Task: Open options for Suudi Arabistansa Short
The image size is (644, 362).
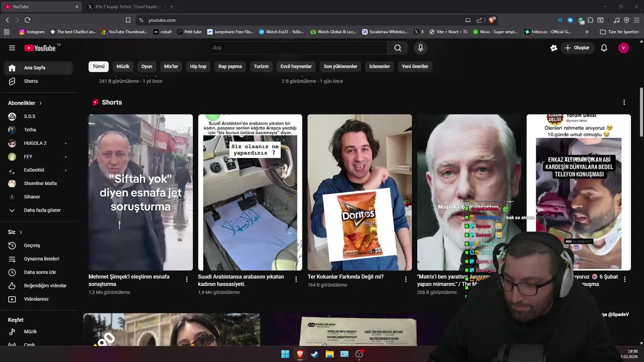Action: click(296, 279)
